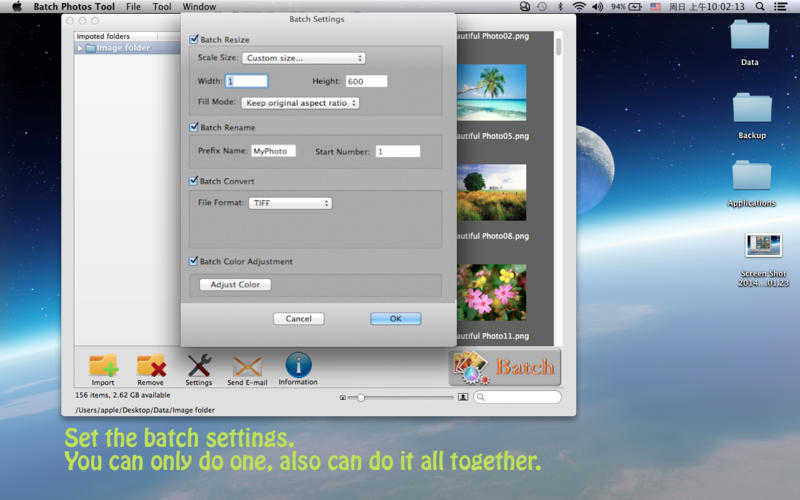The image size is (800, 500).
Task: Click the folder icon beside Image folder
Action: pos(90,48)
